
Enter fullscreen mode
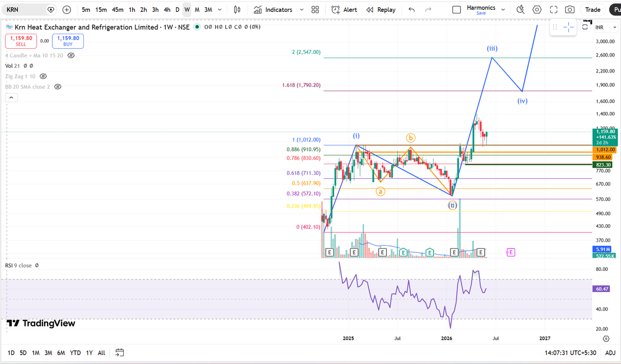(x=554, y=10)
